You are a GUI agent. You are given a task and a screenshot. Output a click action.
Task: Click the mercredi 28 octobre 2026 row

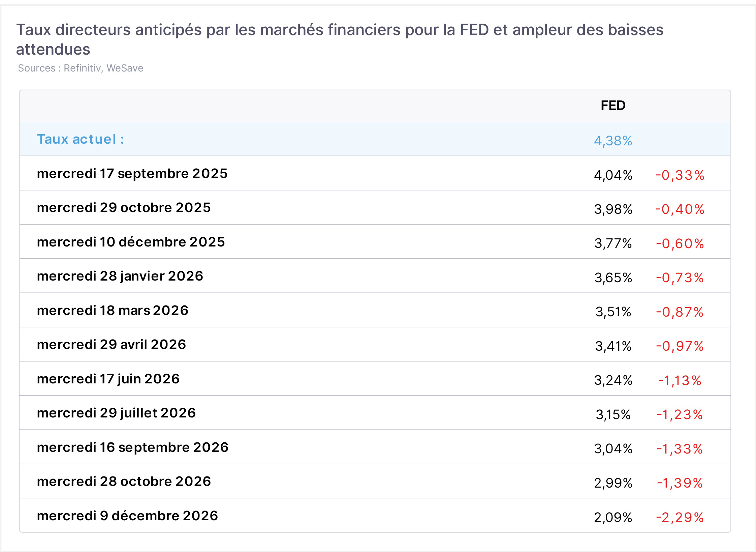[x=375, y=481]
